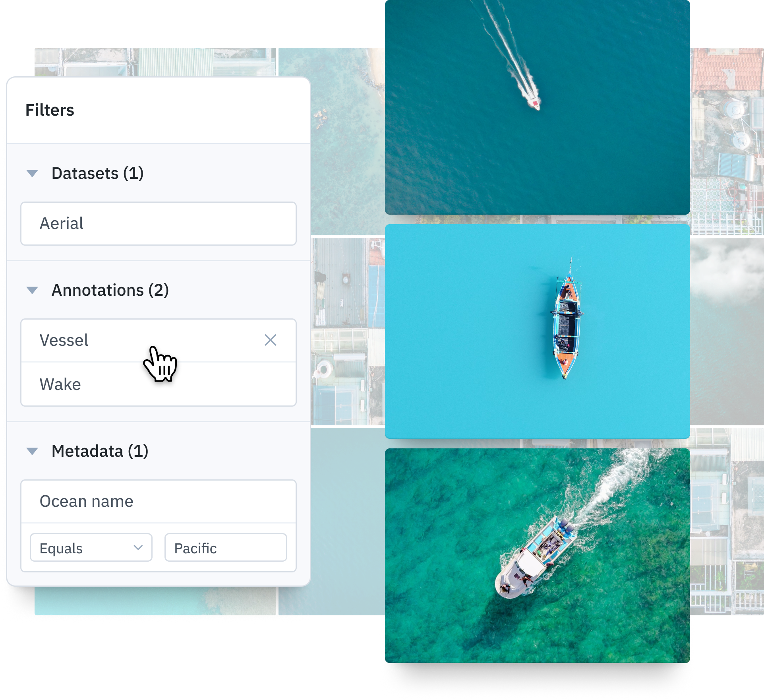764x700 pixels.
Task: Open the faded red-roof buildings background thumbnail
Action: pos(727,141)
